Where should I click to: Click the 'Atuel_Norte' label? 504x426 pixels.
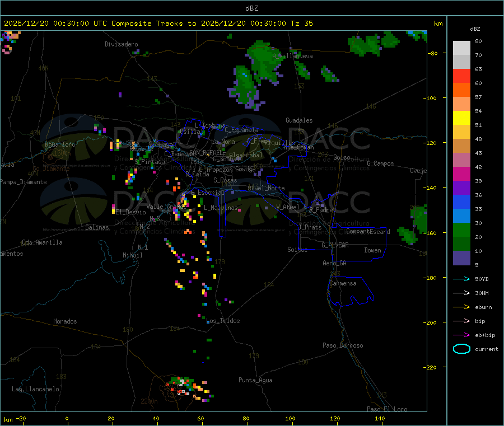[267, 188]
